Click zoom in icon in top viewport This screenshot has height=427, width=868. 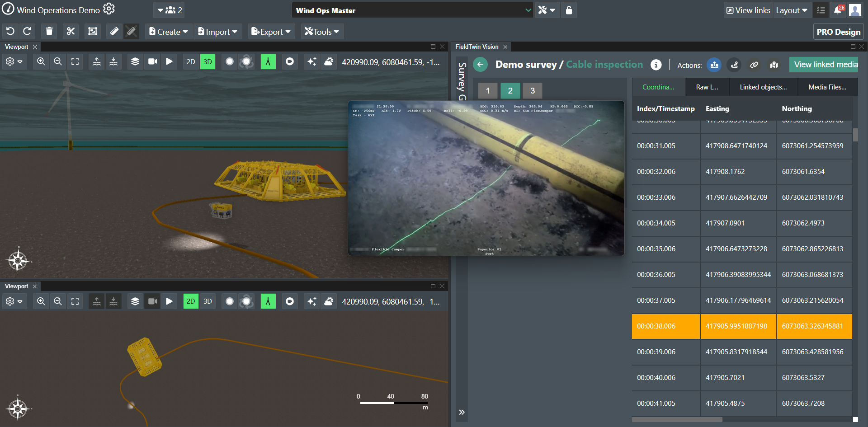coord(41,62)
